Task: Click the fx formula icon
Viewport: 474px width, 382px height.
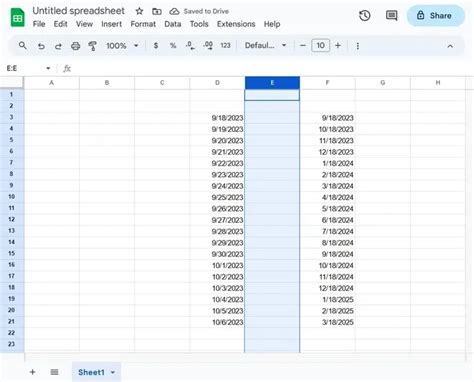Action: point(67,68)
